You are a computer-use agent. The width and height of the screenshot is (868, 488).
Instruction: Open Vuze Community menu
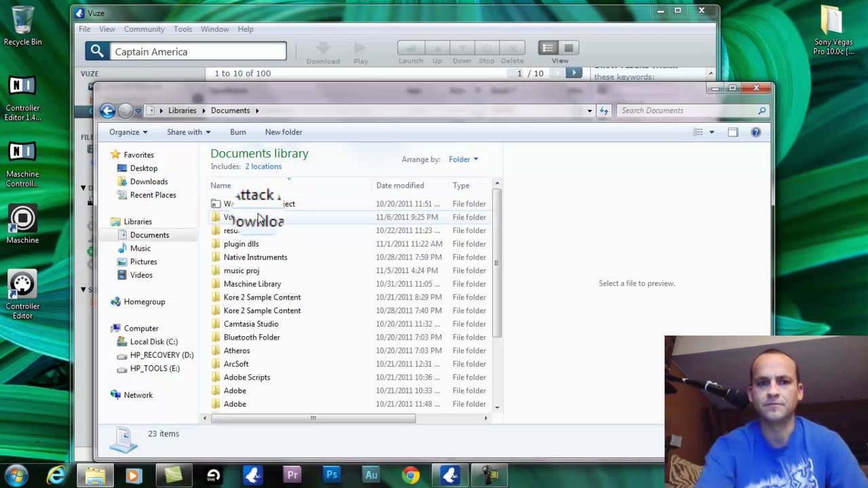point(144,29)
